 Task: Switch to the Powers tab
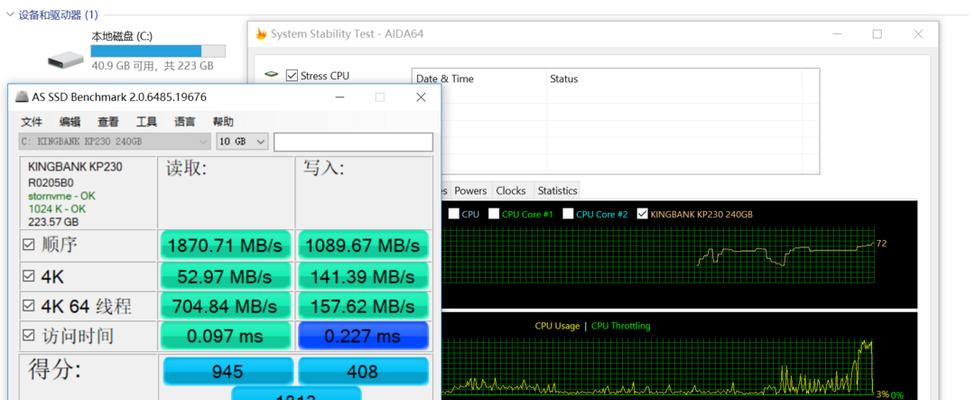tap(470, 190)
